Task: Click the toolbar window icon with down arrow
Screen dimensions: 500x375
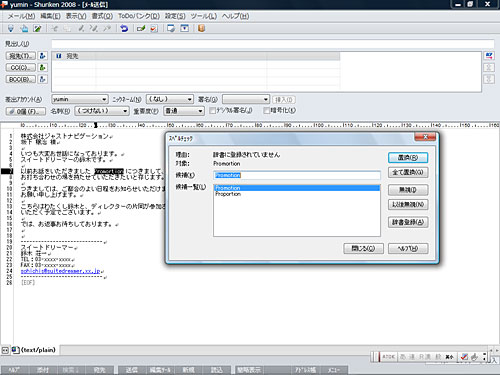Action: click(x=184, y=29)
